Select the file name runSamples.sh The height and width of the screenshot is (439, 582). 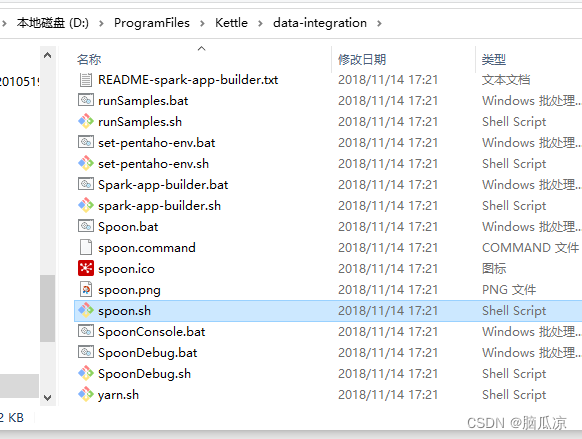140,122
